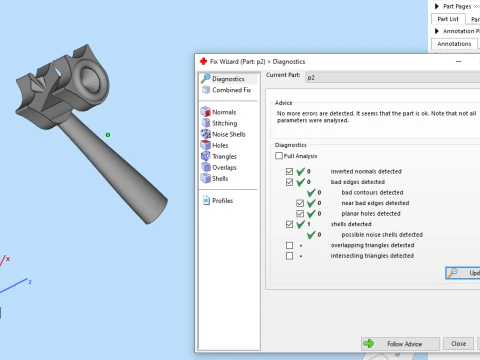Screen dimensions: 480x360
Task: Open the Diagnostics section magnifier icon
Action: click(x=206, y=79)
